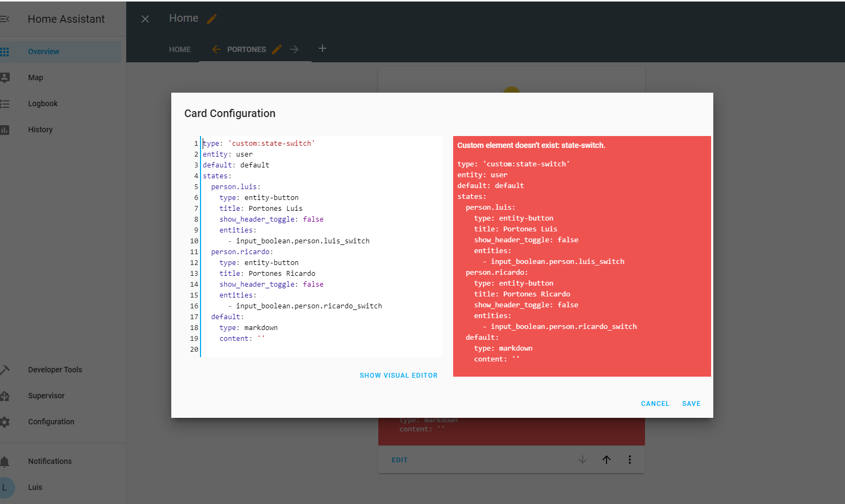This screenshot has width=845, height=504.
Task: Switch to the HOME tab
Action: tap(179, 49)
